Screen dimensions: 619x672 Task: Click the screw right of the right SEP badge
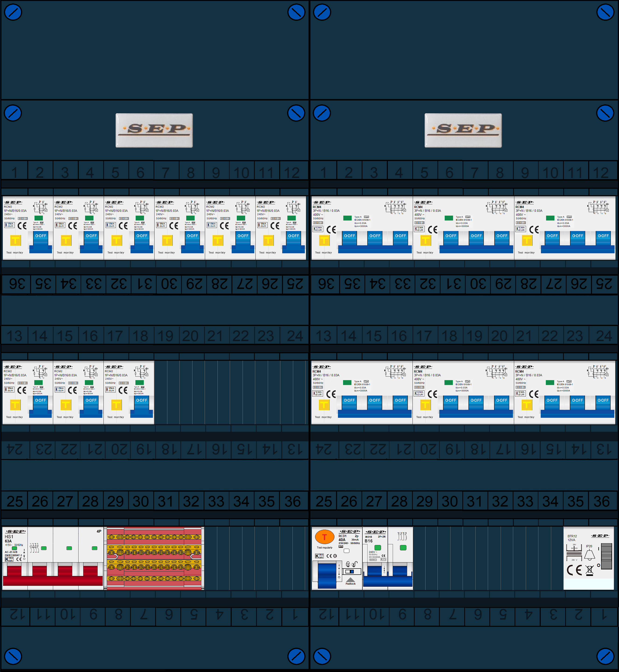pyautogui.click(x=605, y=113)
